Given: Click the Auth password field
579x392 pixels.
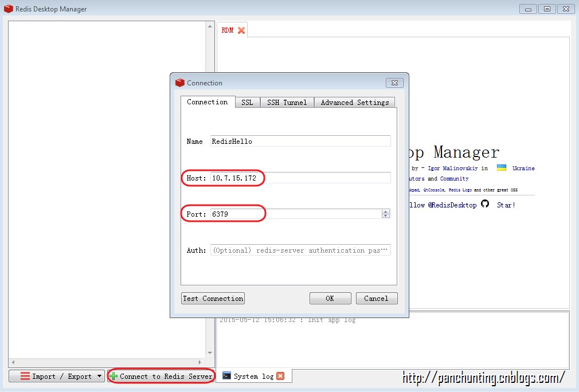Looking at the screenshot, I should point(300,250).
